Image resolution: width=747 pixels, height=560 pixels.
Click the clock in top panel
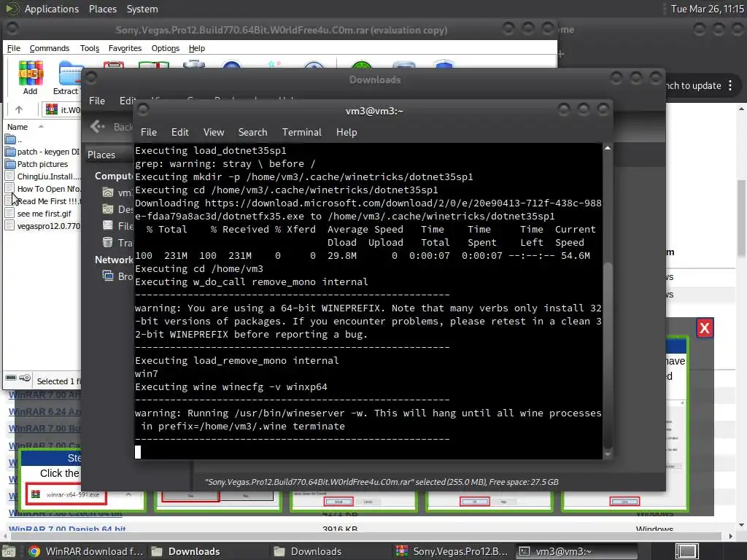(707, 9)
